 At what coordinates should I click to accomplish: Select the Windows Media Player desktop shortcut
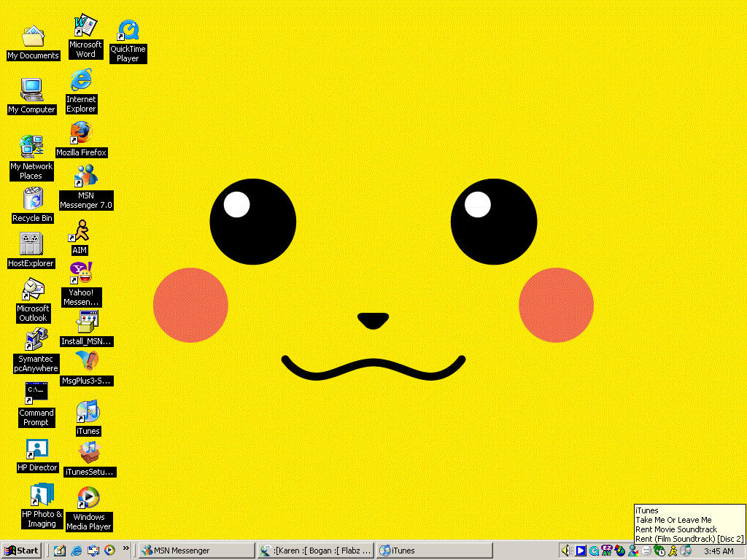(88, 509)
